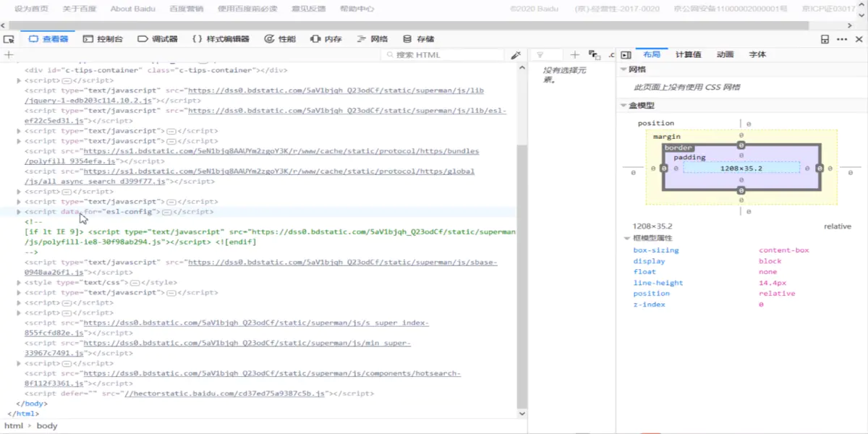Image resolution: width=868 pixels, height=434 pixels.
Task: Click the 设为首页 footer link
Action: pos(32,9)
